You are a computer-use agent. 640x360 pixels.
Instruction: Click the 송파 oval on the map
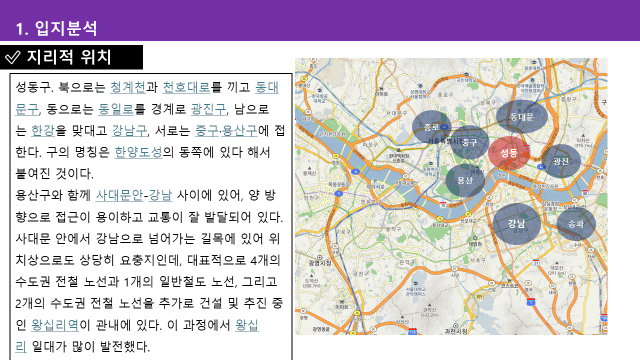[576, 224]
